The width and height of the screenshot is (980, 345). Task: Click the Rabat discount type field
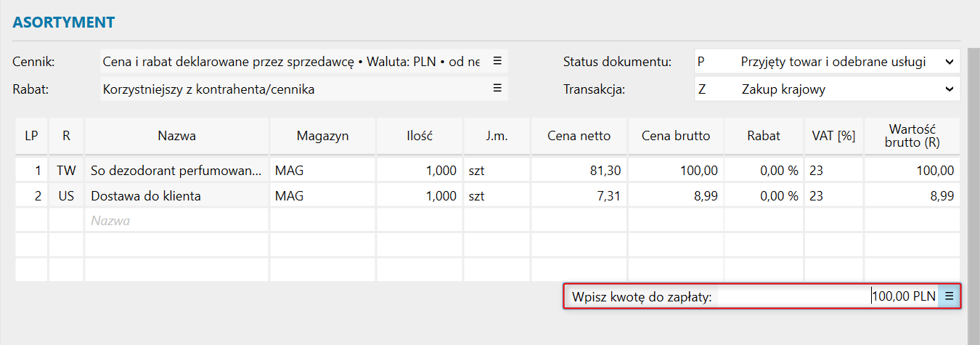point(292,89)
